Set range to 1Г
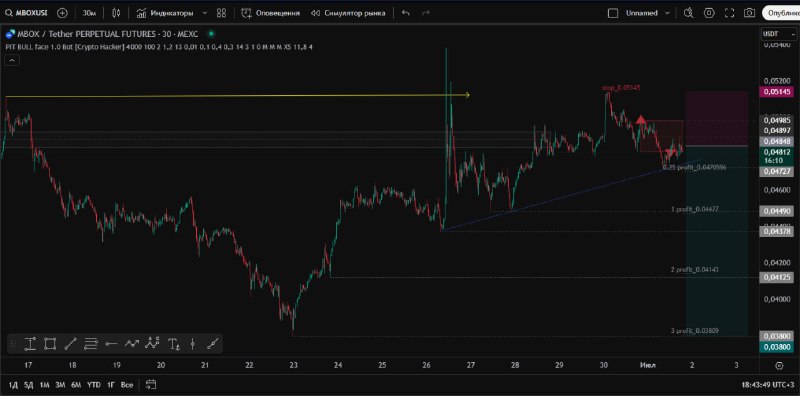800x396 pixels. click(111, 385)
